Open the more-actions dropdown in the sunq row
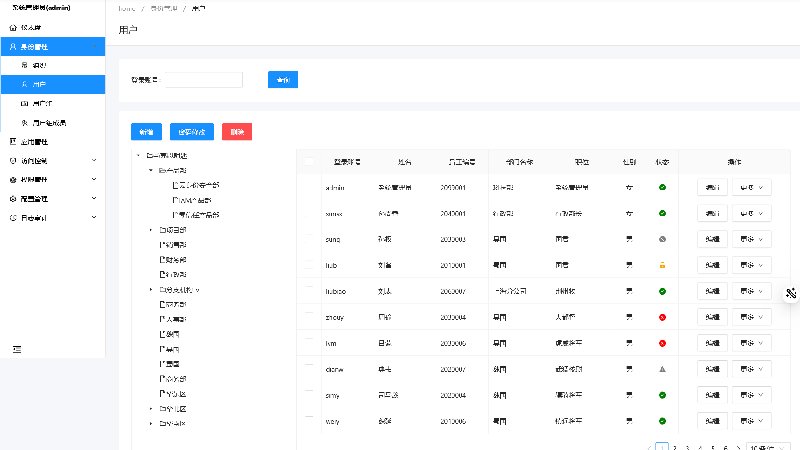Viewport: 800px width, 450px height. 752,239
